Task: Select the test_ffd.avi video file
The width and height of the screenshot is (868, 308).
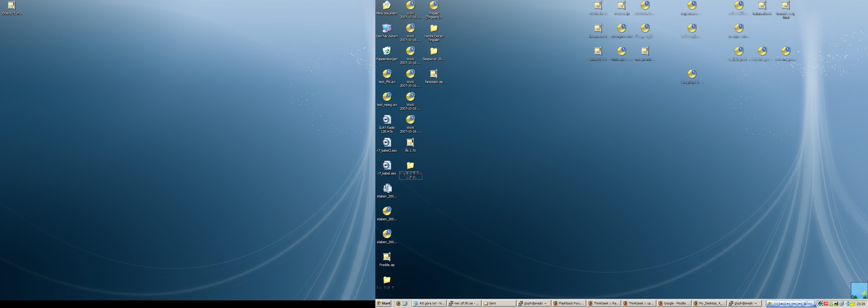Action: (x=387, y=77)
